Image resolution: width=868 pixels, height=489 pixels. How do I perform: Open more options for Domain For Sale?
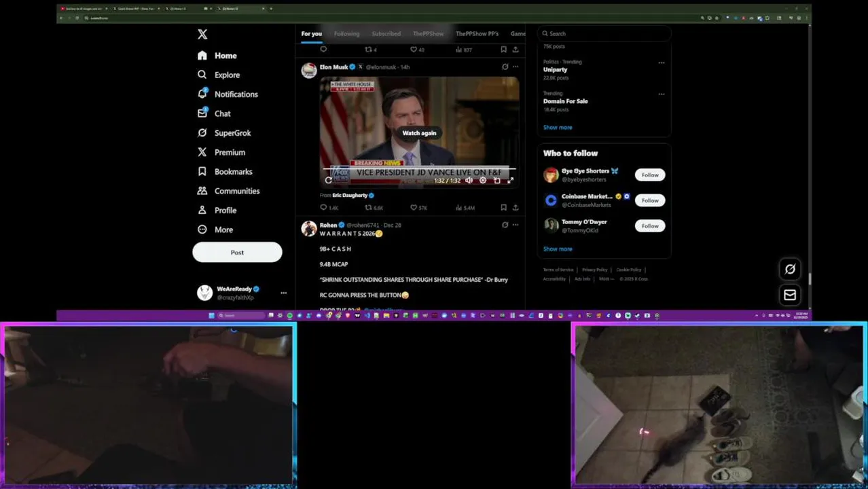pos(662,94)
